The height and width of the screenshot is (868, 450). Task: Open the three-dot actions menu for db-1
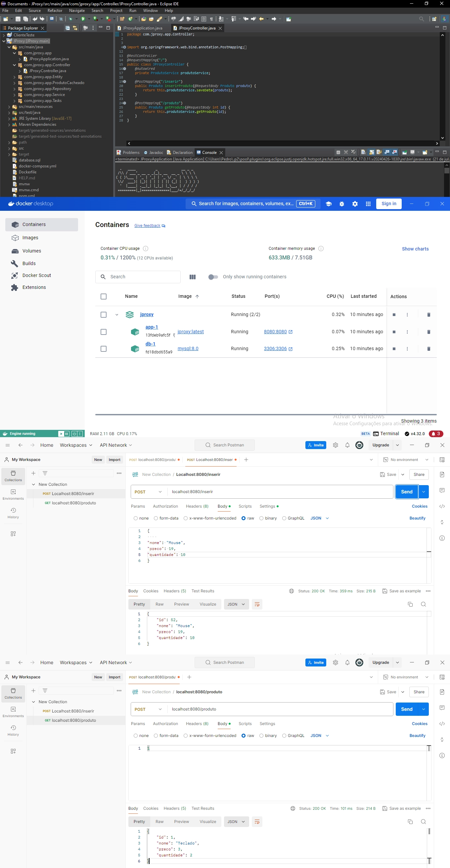(407, 349)
